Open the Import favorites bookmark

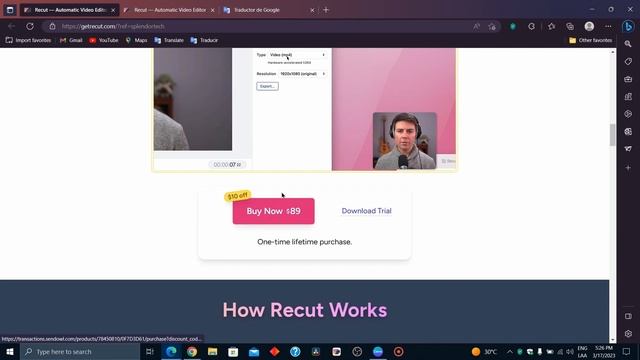tap(29, 40)
